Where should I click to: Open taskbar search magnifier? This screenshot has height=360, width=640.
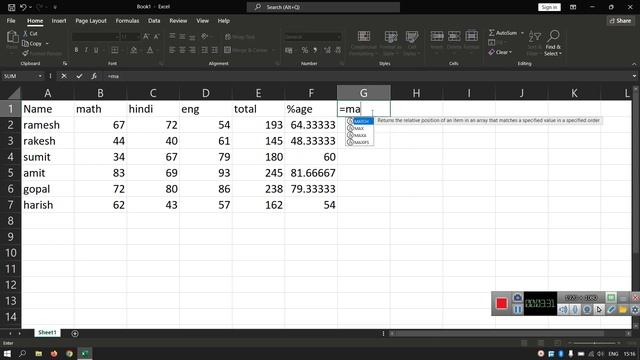click(22, 353)
